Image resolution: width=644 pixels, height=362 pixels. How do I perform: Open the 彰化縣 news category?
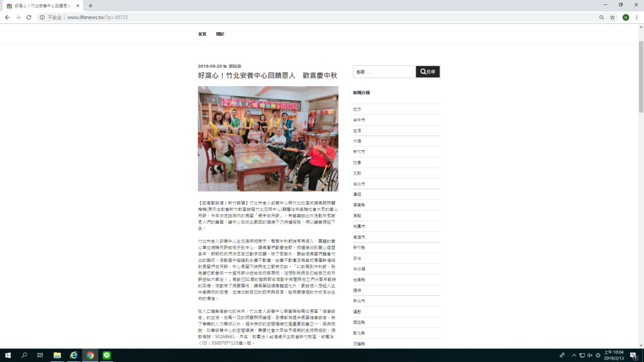click(x=359, y=333)
